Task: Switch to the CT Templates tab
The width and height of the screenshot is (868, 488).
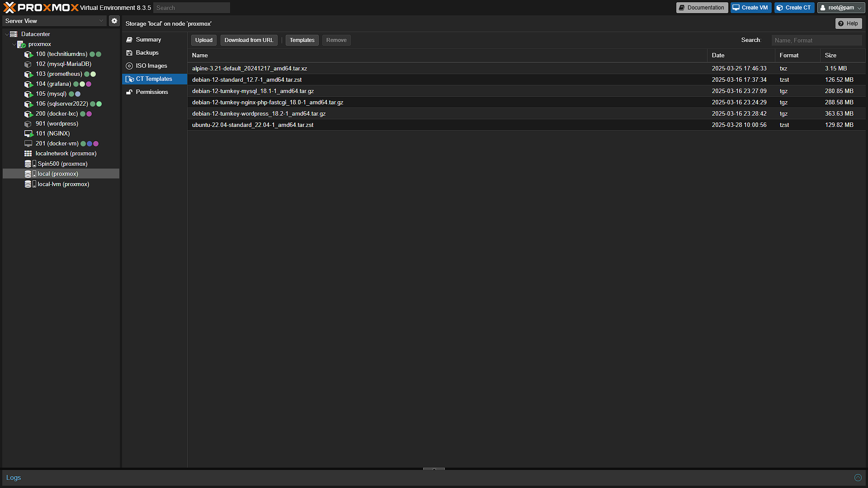Action: [x=155, y=79]
